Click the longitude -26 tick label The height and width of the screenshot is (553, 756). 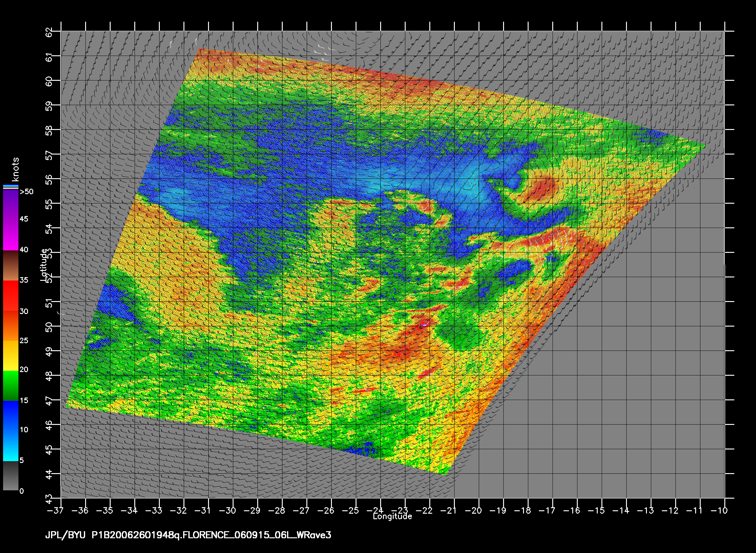point(326,511)
